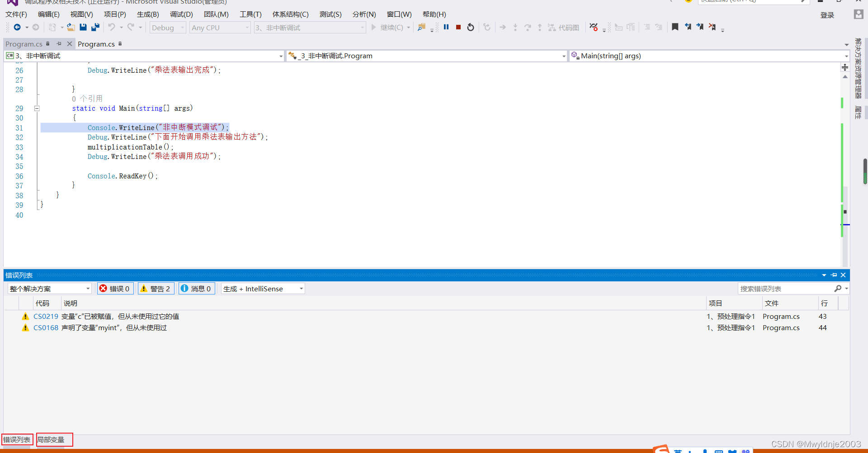The width and height of the screenshot is (868, 453).
Task: Open 编辑(E) menu
Action: pos(49,14)
